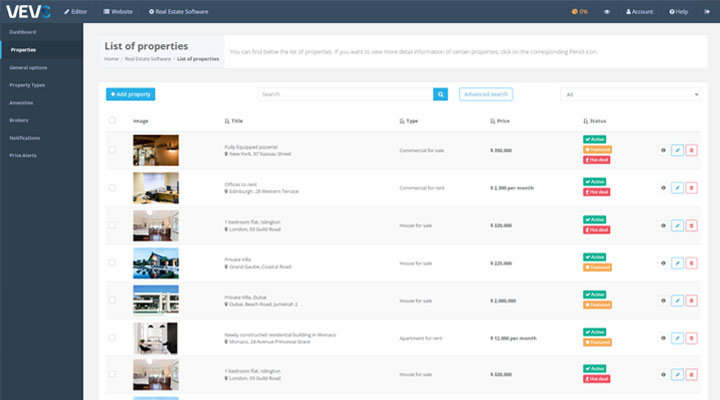Click Real Estate Software breadcrumb link
Image resolution: width=720 pixels, height=400 pixels.
[x=148, y=59]
